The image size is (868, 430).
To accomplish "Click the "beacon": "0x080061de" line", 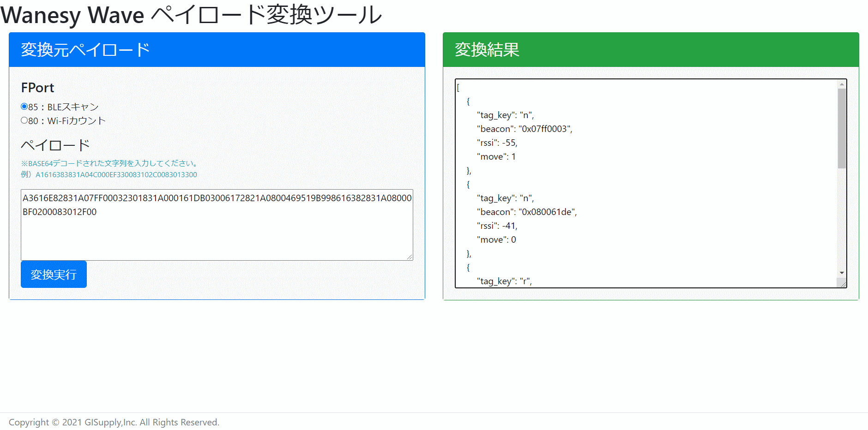I will click(x=527, y=212).
